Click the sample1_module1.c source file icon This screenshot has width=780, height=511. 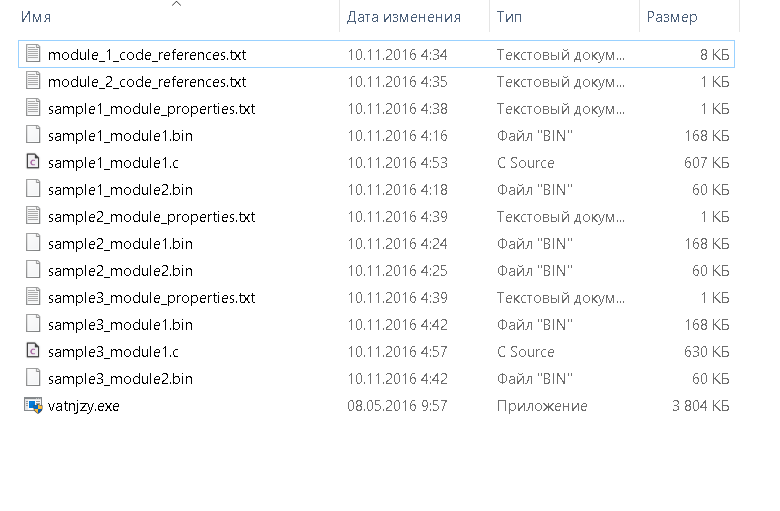pyautogui.click(x=33, y=162)
